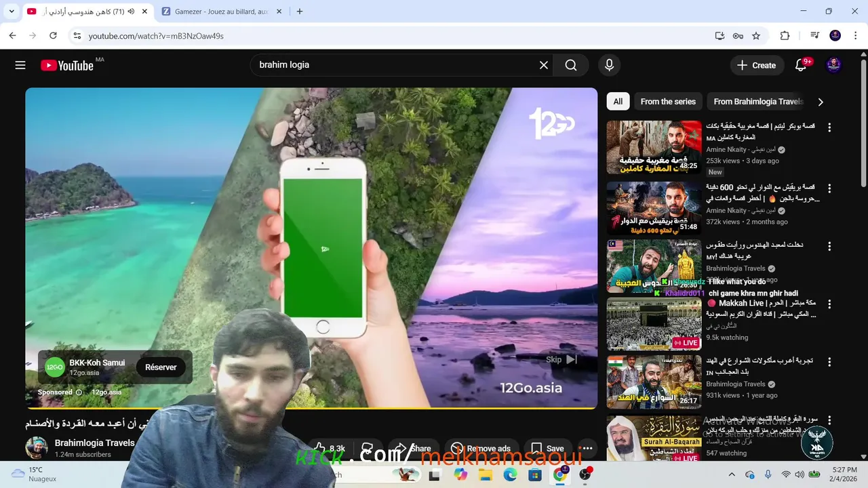Open Makkah Live video title
868x488 pixels.
(762, 308)
